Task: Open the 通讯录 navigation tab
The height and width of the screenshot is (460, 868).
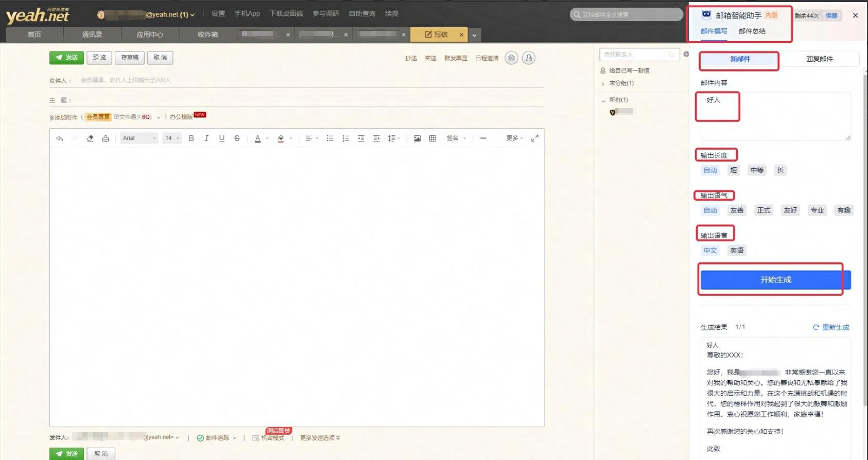Action: tap(92, 34)
